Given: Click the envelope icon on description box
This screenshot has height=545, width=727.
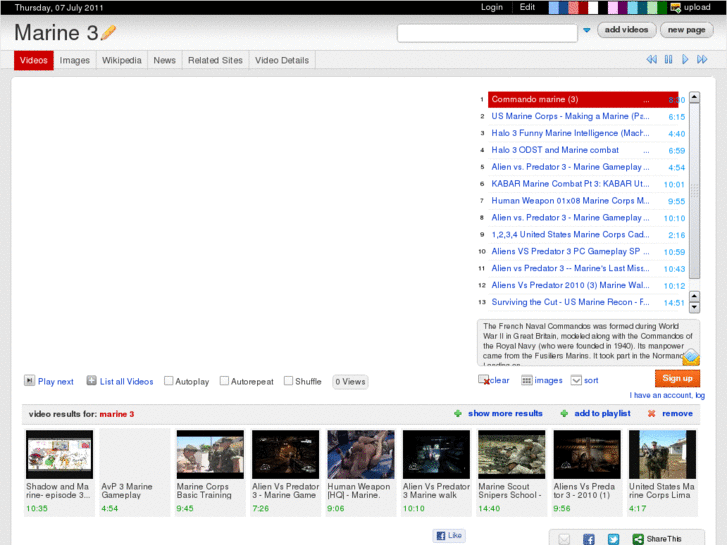Looking at the screenshot, I should click(x=691, y=357).
